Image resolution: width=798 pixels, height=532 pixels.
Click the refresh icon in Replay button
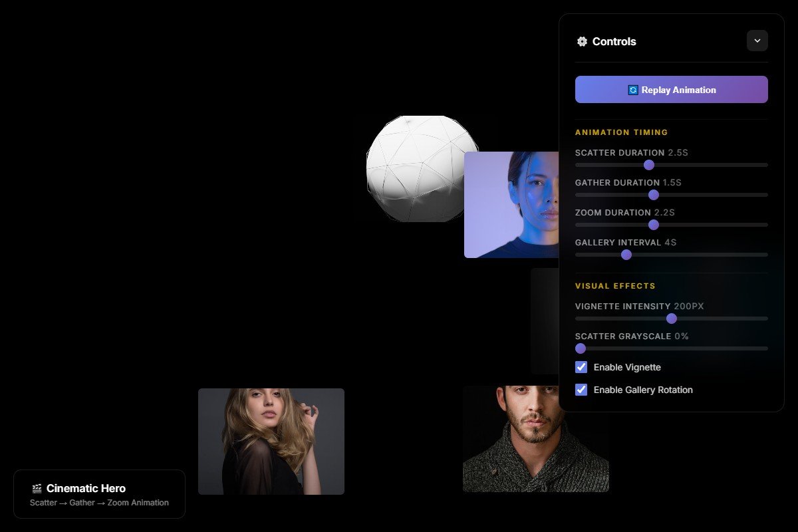pyautogui.click(x=633, y=90)
